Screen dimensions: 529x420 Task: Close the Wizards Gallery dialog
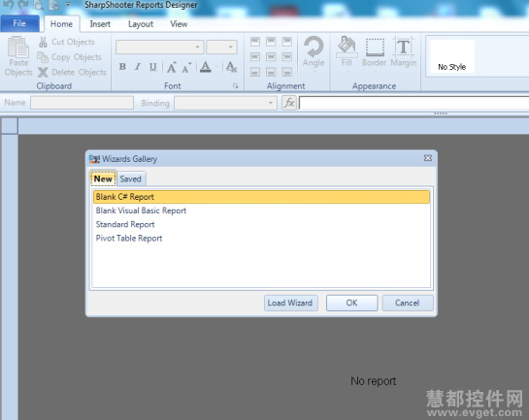428,158
